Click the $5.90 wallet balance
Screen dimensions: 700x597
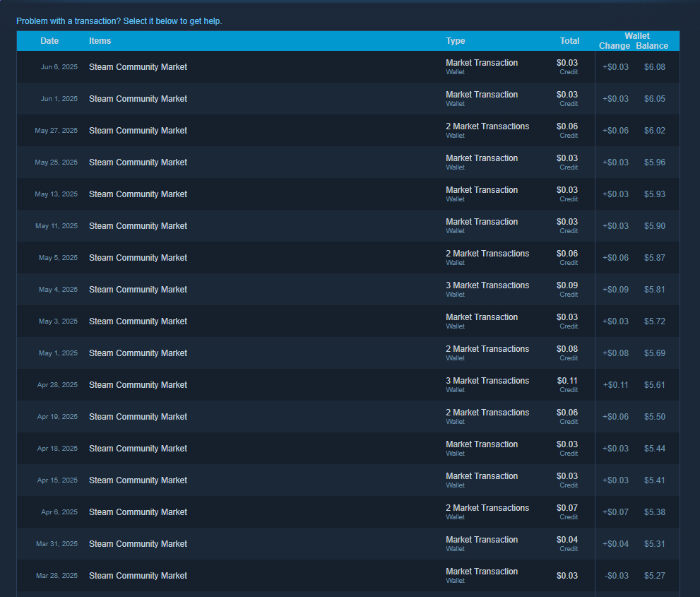[655, 226]
